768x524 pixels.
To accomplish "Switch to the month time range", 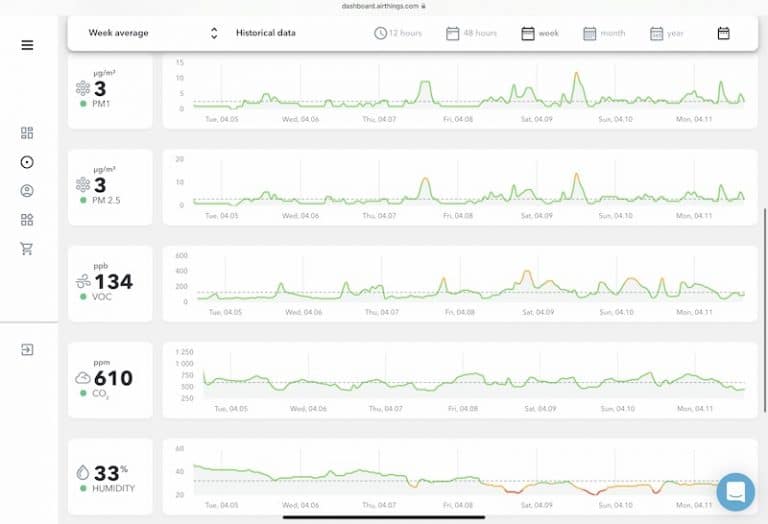I will [x=604, y=33].
